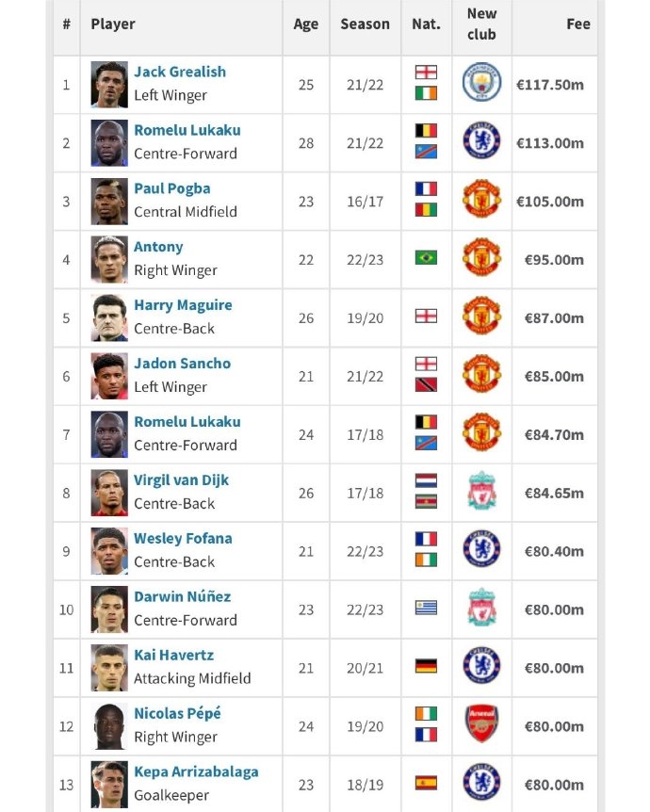Screen dimensions: 650x812
Task: Open Jadon Sancho player profile link
Action: coord(183,364)
